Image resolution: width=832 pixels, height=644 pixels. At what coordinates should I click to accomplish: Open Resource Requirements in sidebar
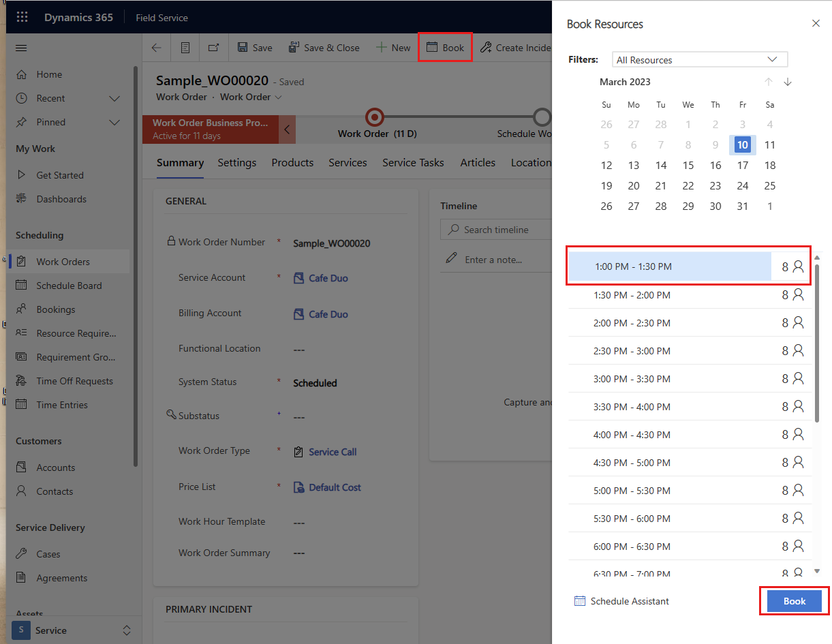pos(76,333)
